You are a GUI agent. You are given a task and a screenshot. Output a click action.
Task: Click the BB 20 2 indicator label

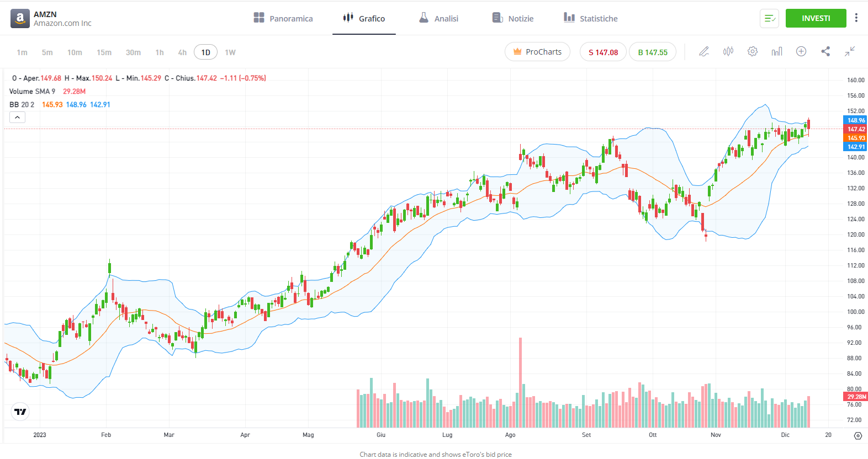[22, 105]
